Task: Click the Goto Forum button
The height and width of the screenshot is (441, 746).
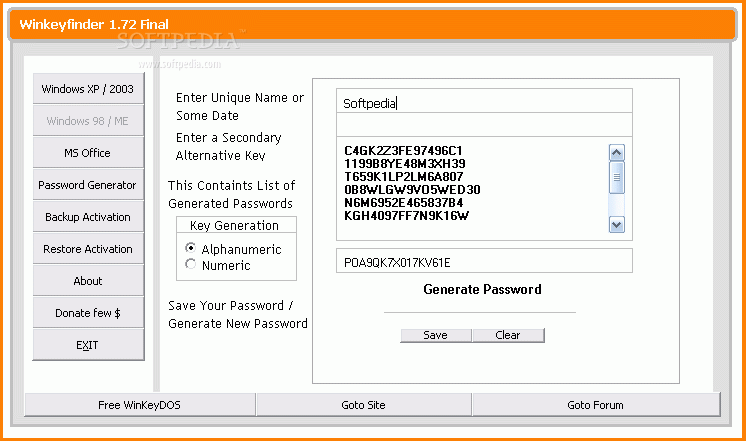Action: click(x=596, y=405)
